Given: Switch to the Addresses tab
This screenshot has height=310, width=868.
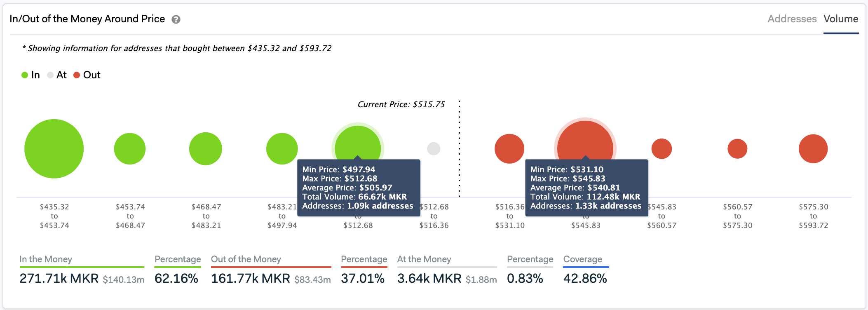Looking at the screenshot, I should pyautogui.click(x=792, y=19).
